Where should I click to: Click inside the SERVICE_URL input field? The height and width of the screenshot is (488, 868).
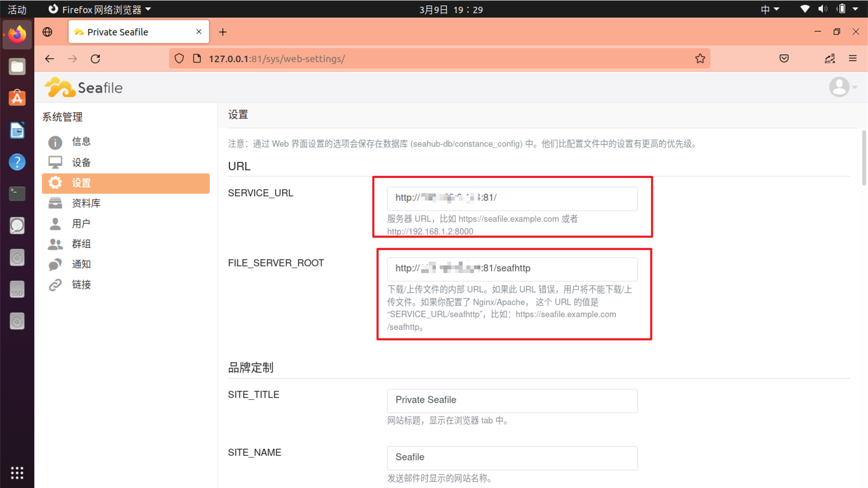coord(512,198)
